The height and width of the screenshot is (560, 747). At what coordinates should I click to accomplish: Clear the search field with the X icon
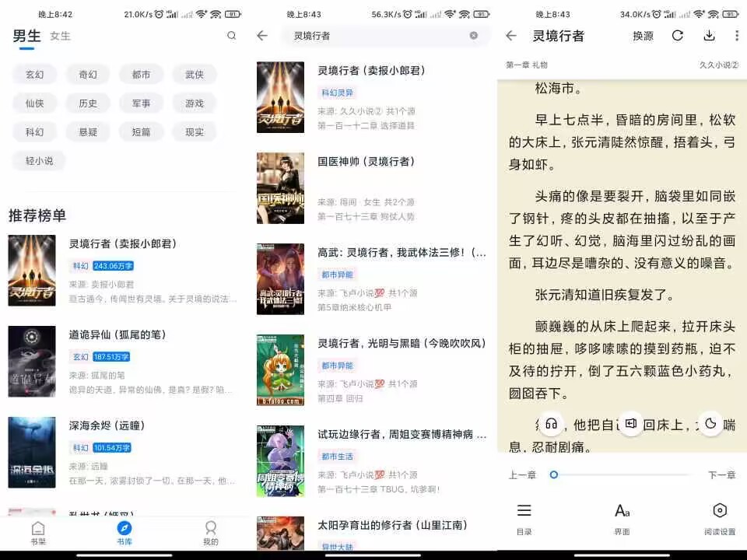click(473, 36)
